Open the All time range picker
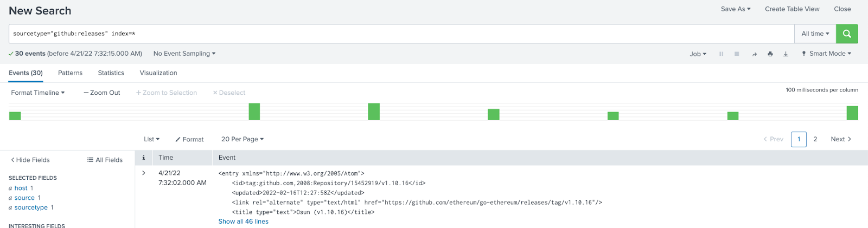 click(x=815, y=34)
